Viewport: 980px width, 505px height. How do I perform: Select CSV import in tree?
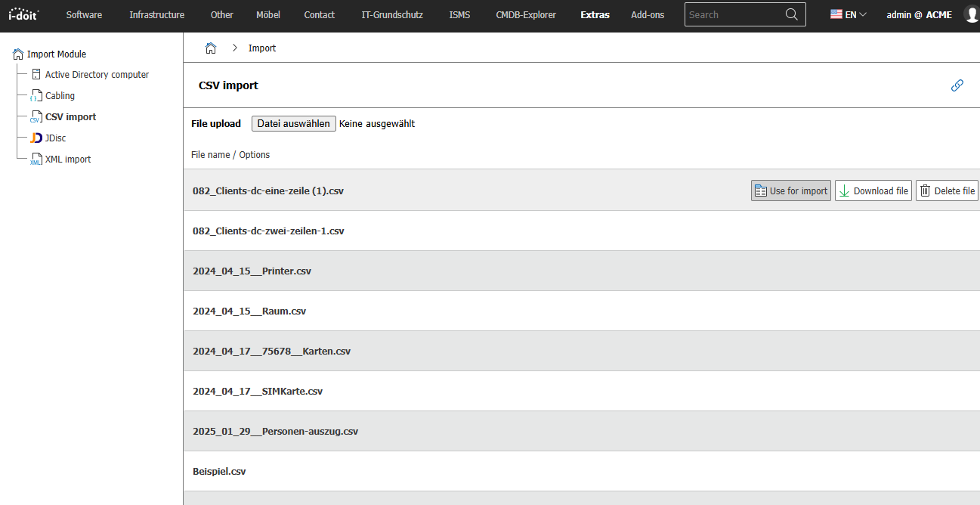[x=70, y=117]
